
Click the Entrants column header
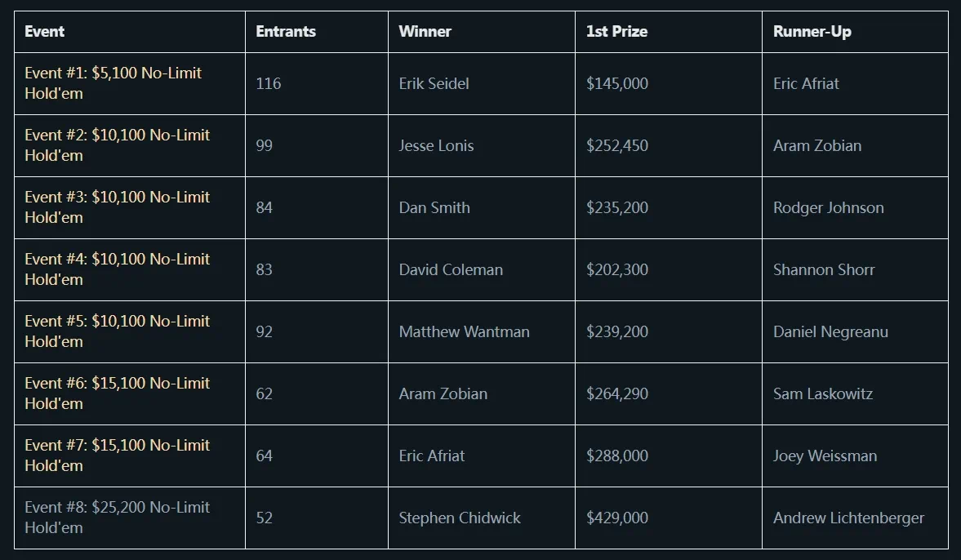(286, 32)
